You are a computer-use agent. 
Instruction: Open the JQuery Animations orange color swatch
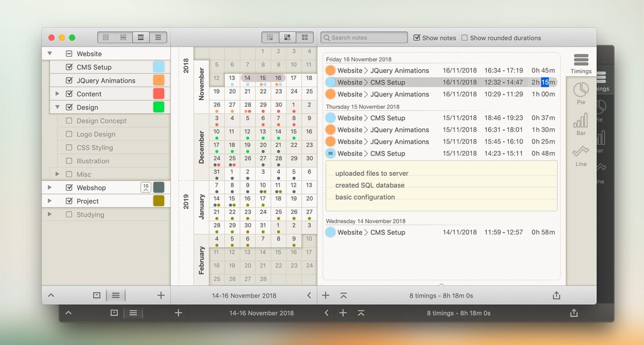click(x=159, y=80)
